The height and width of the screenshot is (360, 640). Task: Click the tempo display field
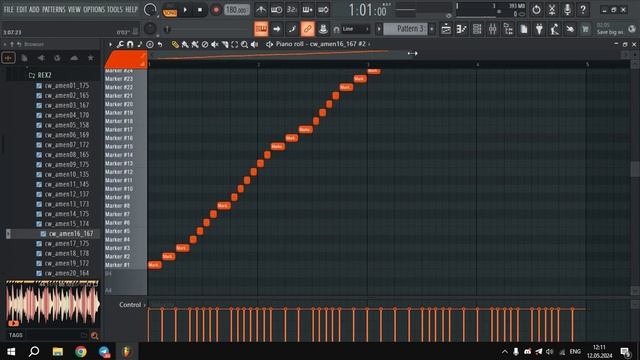[x=237, y=9]
